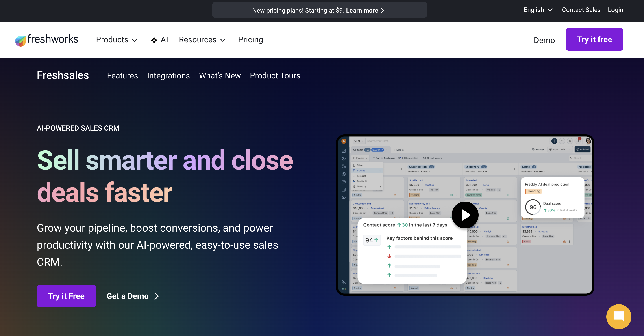
Task: Click the rocket icon in the preview header
Action: tap(570, 141)
